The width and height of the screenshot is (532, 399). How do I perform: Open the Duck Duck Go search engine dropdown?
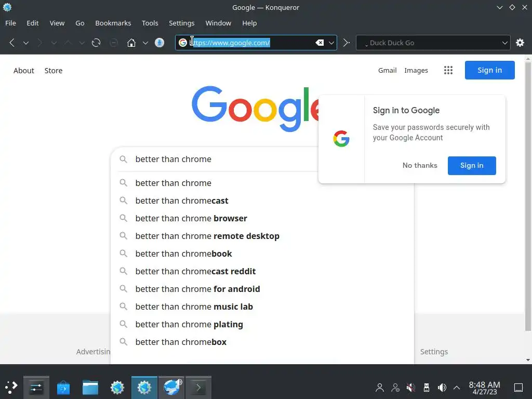[504, 43]
